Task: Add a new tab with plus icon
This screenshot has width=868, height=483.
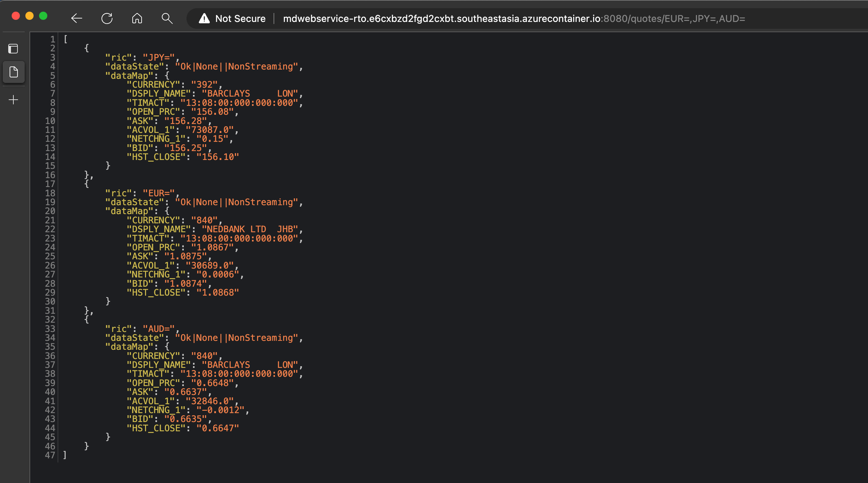Action: pos(13,100)
